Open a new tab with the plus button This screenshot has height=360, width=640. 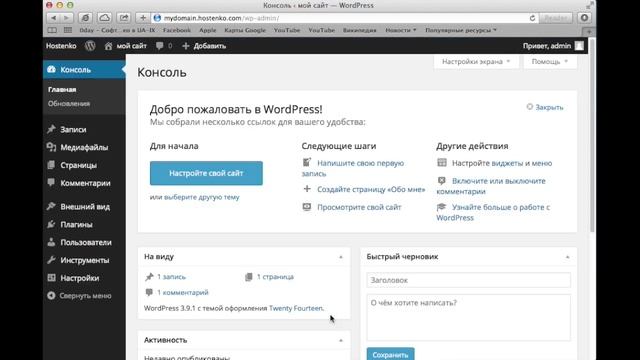[589, 31]
